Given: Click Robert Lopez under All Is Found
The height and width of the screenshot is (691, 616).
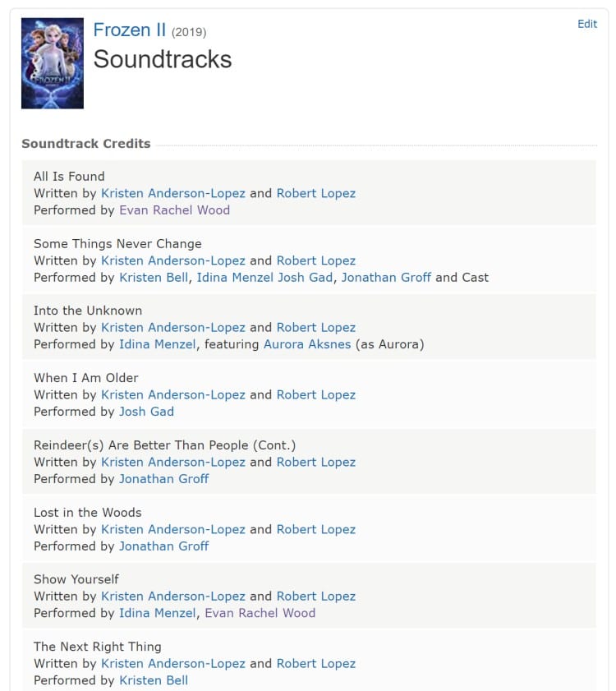Looking at the screenshot, I should click(x=315, y=193).
